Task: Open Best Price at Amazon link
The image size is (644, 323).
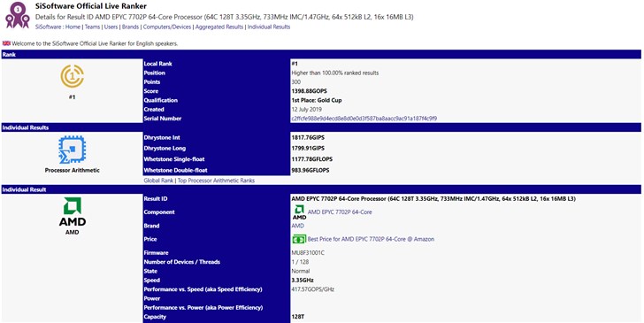Action: 371,239
